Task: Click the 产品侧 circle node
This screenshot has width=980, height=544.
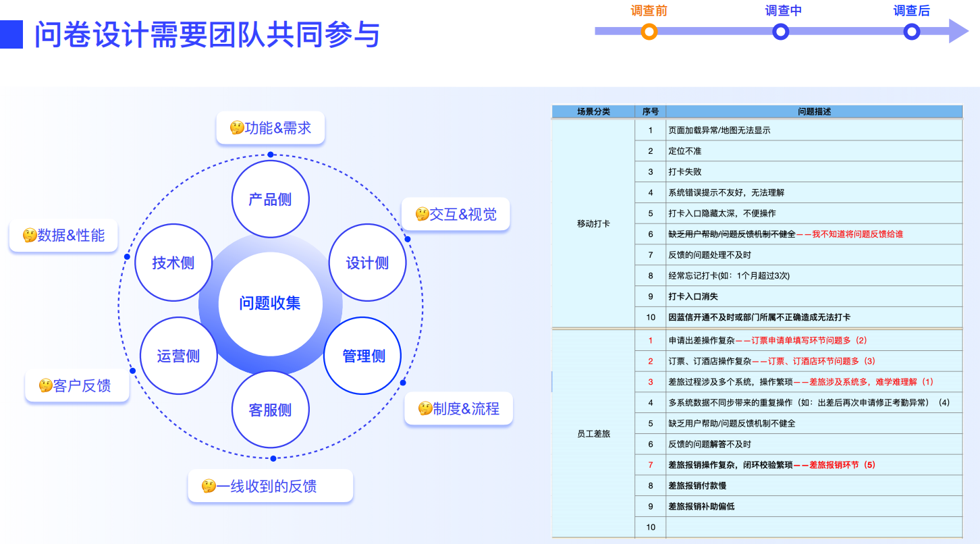Action: click(x=270, y=198)
